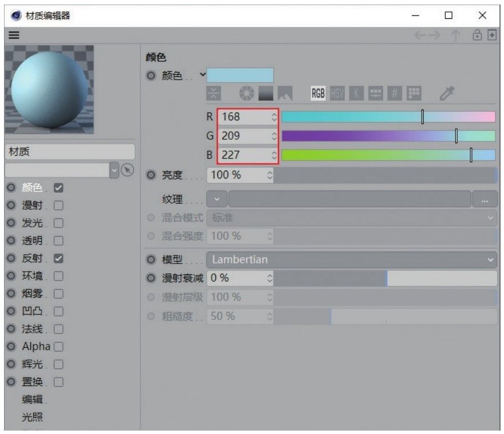Switch to spectrum gradient picker icon

[x=265, y=94]
